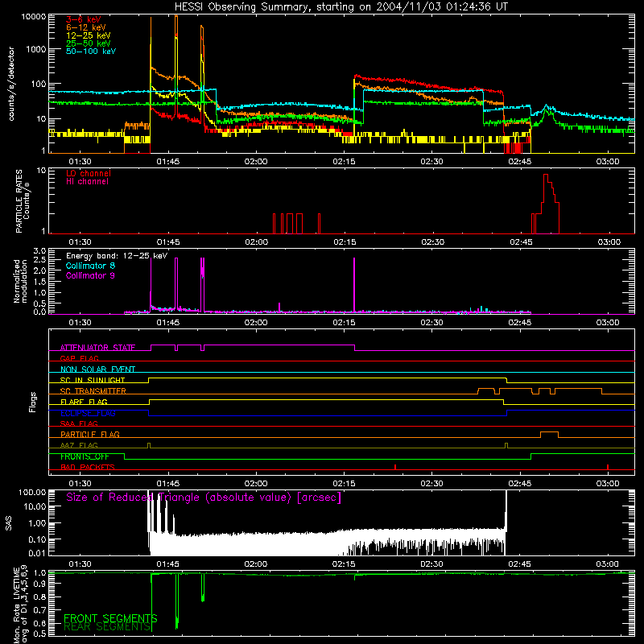Image resolution: width=644 pixels, height=644 pixels.
Task: Click the 01:45 label under the modulation panel
Action: tap(168, 323)
